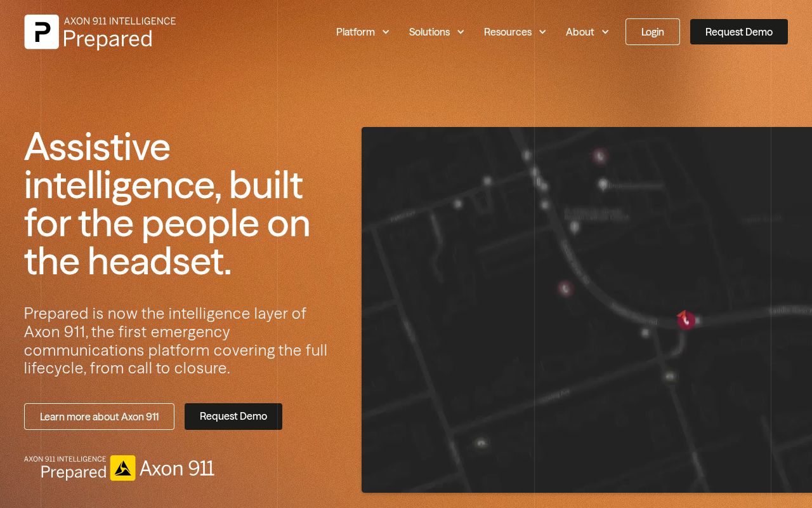
Task: Click the paragraph starting Prepared is now
Action: click(x=176, y=340)
